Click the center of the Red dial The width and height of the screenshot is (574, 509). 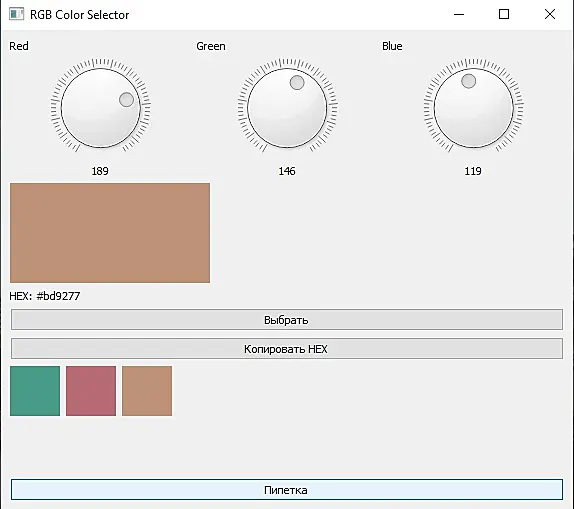(101, 108)
